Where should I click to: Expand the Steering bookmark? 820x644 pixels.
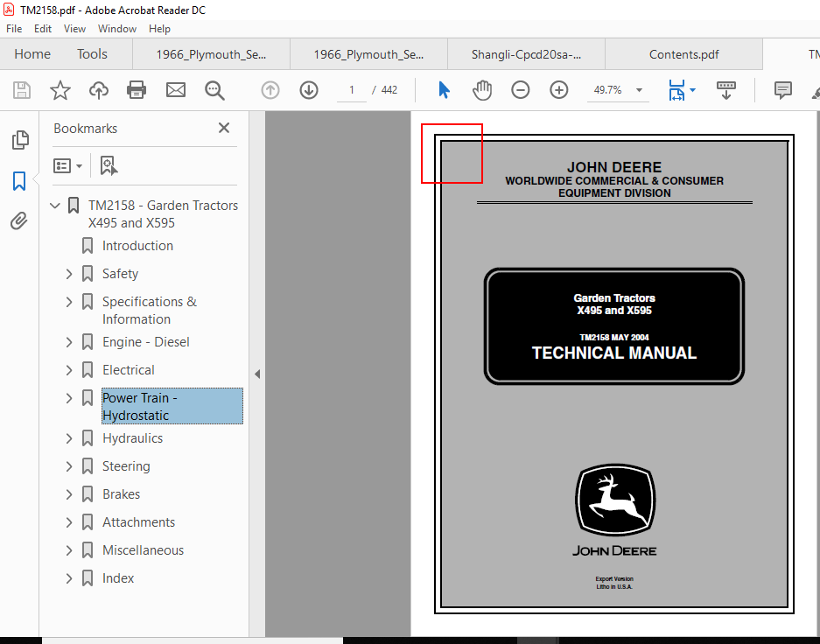coord(69,466)
